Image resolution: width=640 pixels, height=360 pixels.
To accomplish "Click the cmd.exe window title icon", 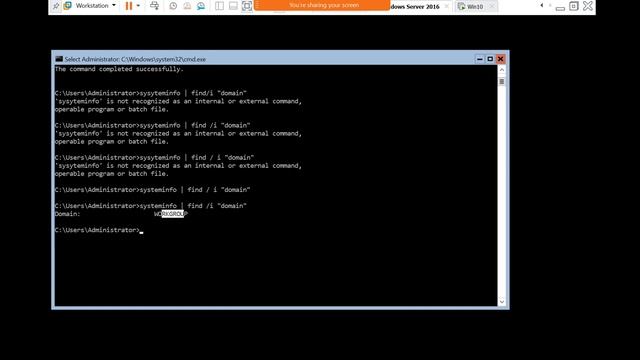I will coord(59,59).
